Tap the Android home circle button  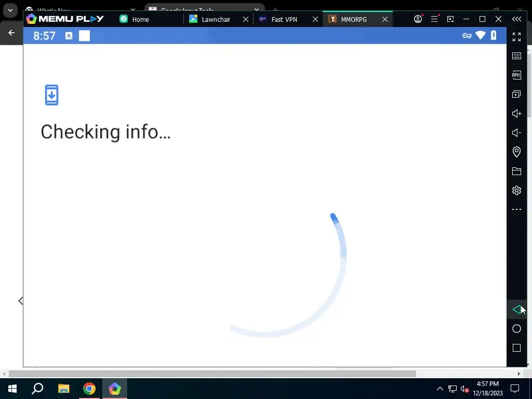[x=516, y=328]
